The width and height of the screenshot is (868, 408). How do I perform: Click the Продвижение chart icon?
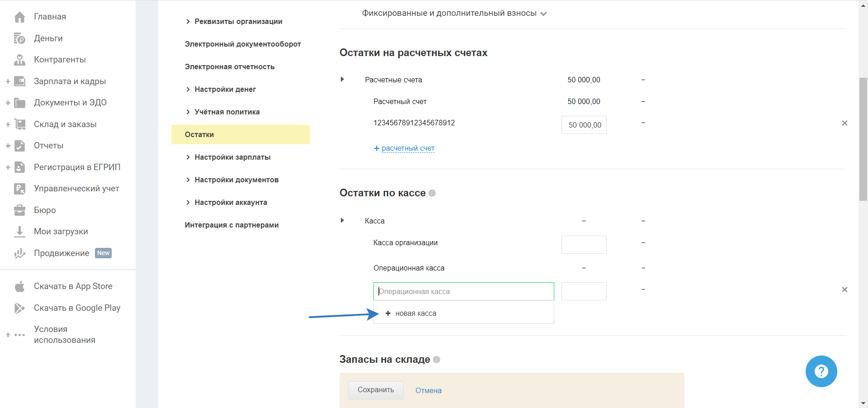click(19, 253)
